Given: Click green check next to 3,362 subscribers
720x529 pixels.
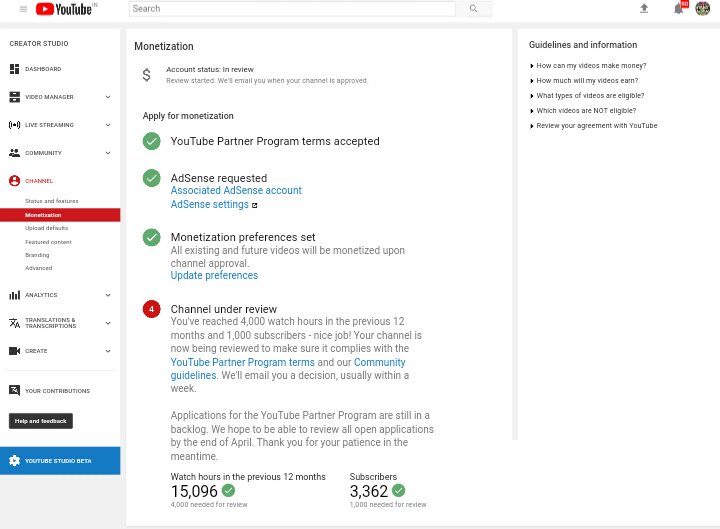Looking at the screenshot, I should (399, 490).
